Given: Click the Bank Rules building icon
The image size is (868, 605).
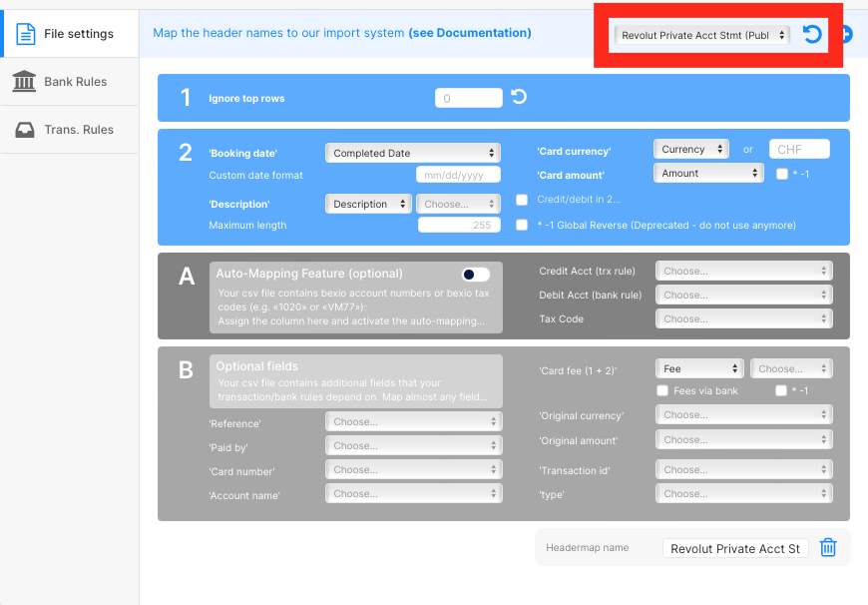Looking at the screenshot, I should (24, 82).
